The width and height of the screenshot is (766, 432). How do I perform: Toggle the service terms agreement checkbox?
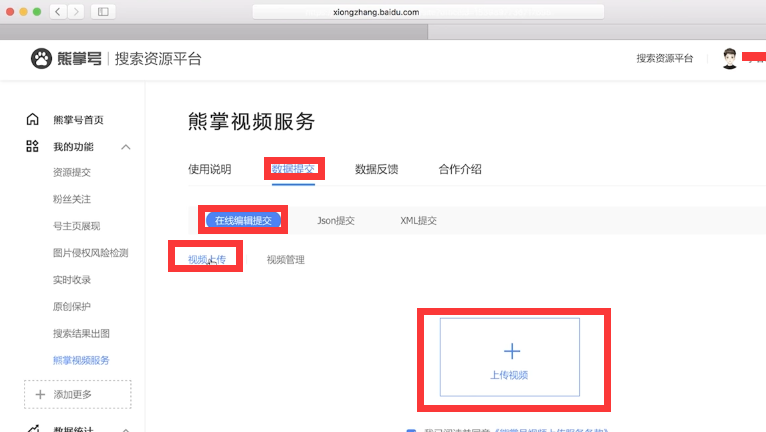click(x=411, y=430)
